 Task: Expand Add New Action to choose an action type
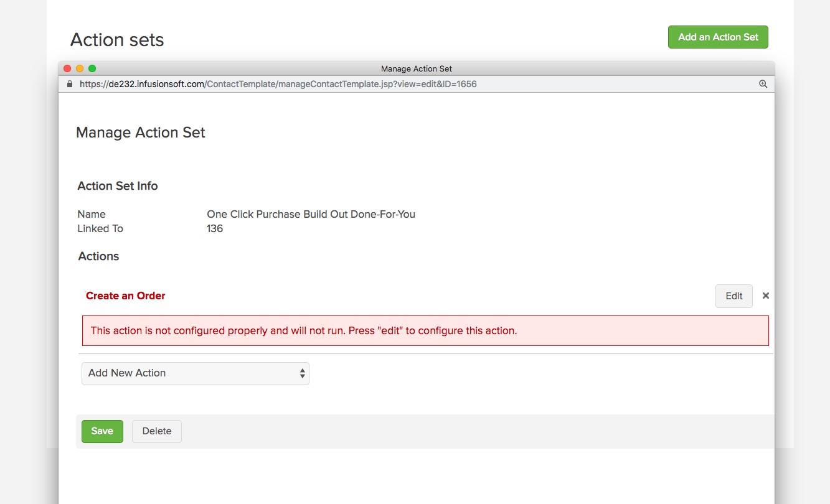[x=195, y=373]
